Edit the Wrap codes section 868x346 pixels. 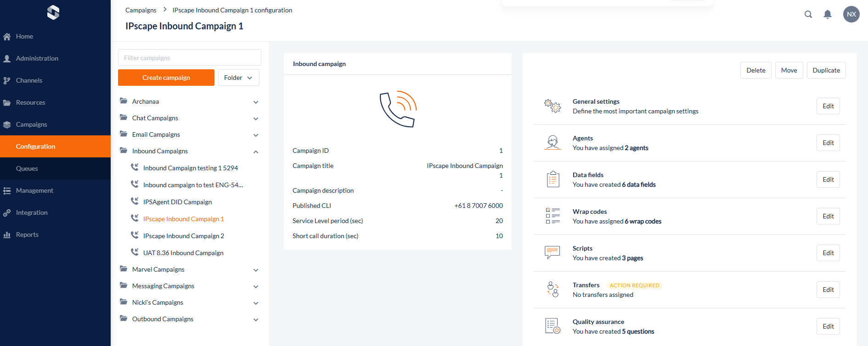(828, 216)
